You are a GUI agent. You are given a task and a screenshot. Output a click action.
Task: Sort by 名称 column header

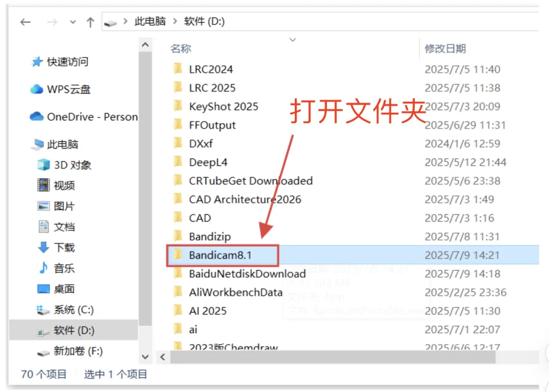[x=180, y=48]
